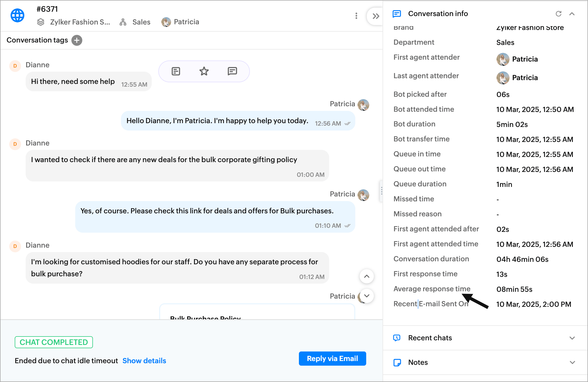588x382 pixels.
Task: Collapse side panel with double-chevron icon
Action: pyautogui.click(x=376, y=16)
